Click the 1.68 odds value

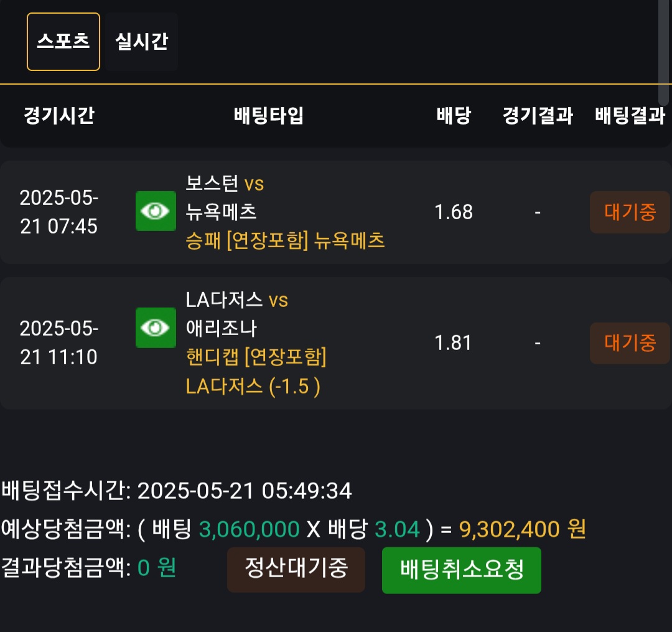tap(454, 212)
